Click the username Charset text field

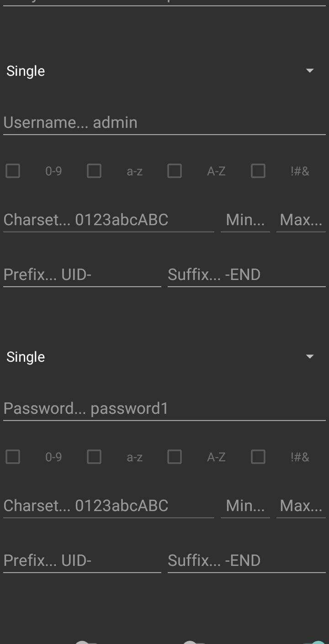pyautogui.click(x=108, y=220)
